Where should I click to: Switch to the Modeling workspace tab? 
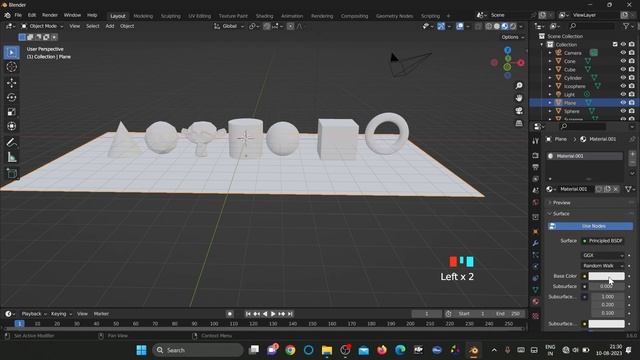pyautogui.click(x=143, y=16)
